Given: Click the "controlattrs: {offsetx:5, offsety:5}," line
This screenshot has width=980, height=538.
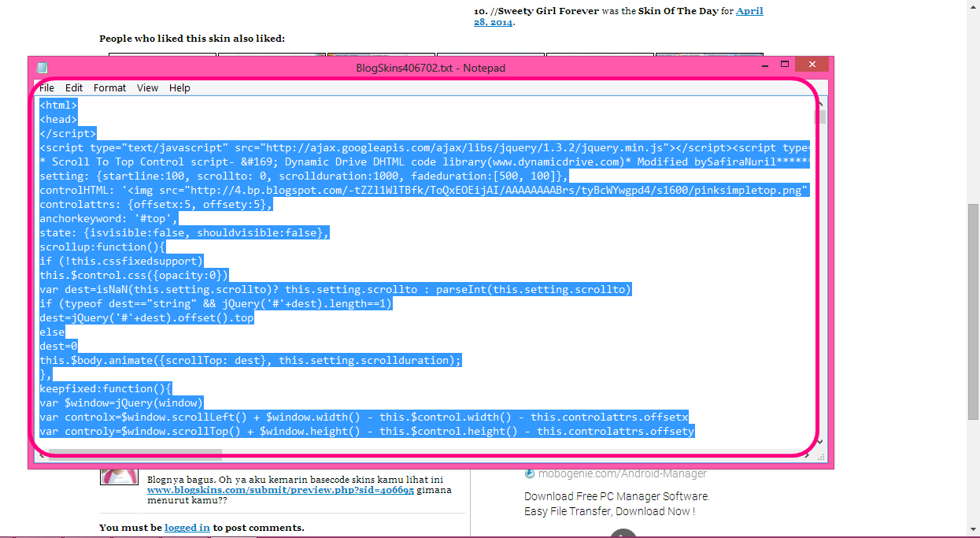Looking at the screenshot, I should point(157,204).
